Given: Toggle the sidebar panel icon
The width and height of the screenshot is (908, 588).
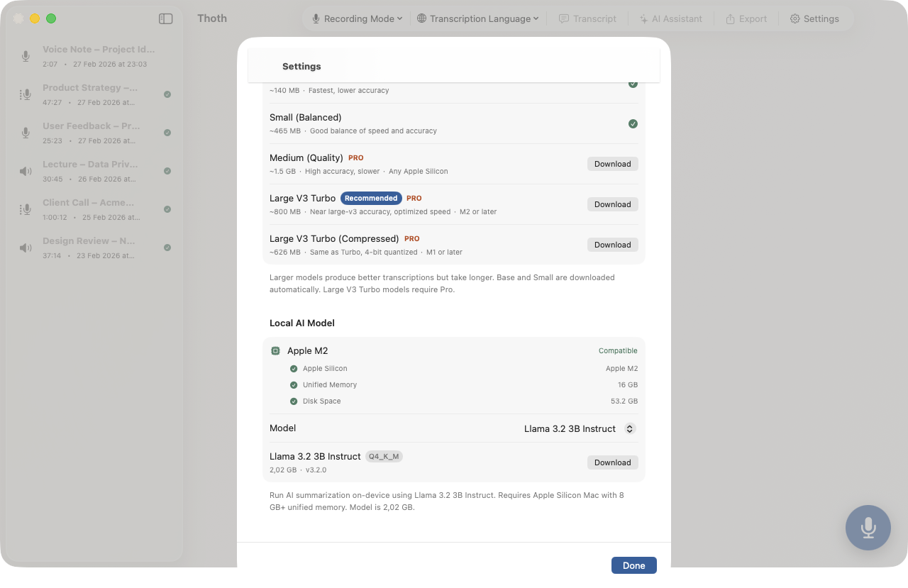Looking at the screenshot, I should click(x=165, y=19).
